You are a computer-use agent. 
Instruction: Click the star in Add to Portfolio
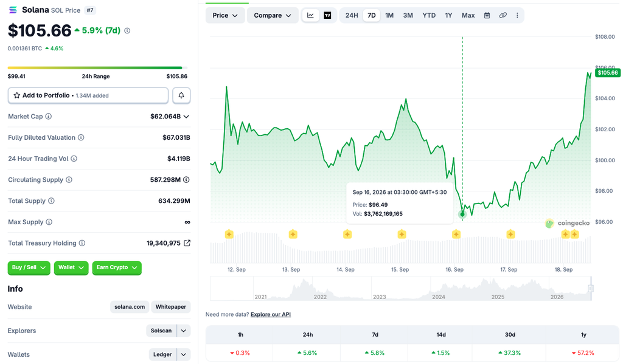[16, 95]
